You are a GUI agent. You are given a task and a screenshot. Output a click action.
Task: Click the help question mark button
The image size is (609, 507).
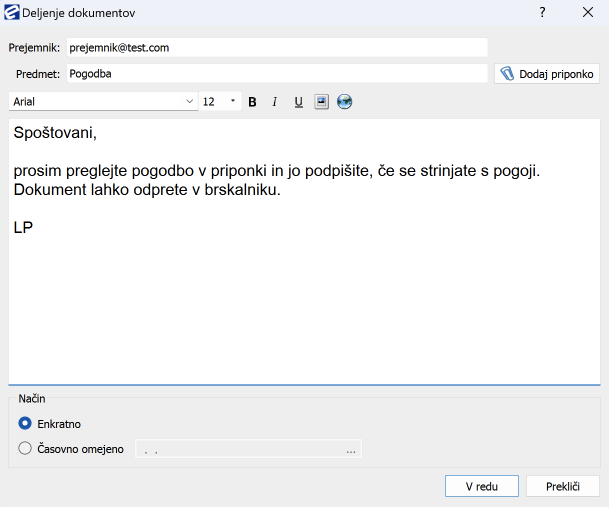542,13
